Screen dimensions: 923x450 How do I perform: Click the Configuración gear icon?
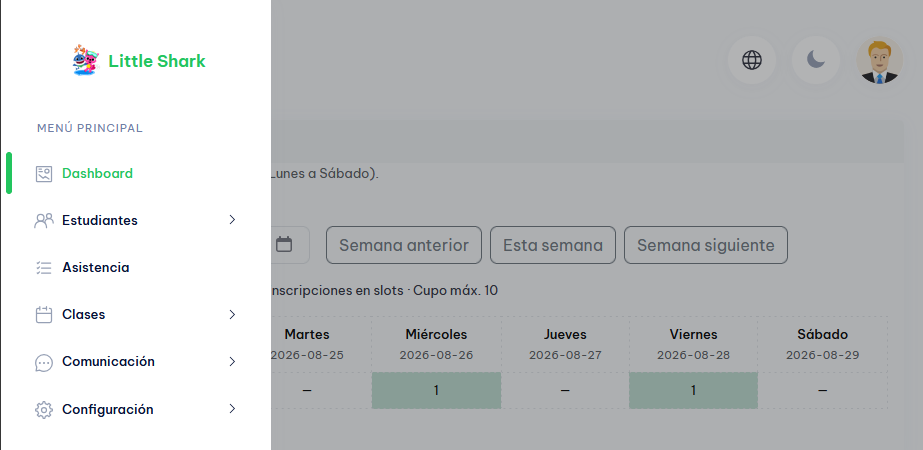tap(44, 409)
